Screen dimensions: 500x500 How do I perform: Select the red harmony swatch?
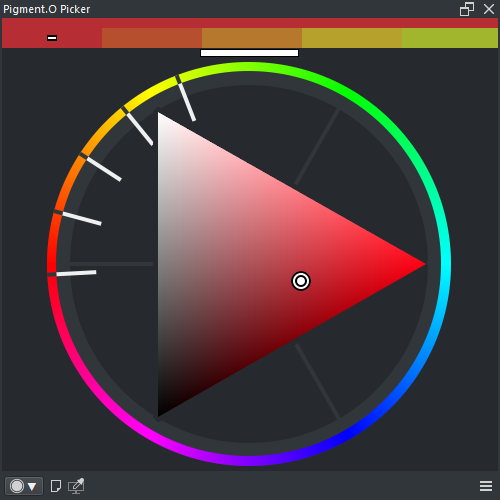click(52, 38)
